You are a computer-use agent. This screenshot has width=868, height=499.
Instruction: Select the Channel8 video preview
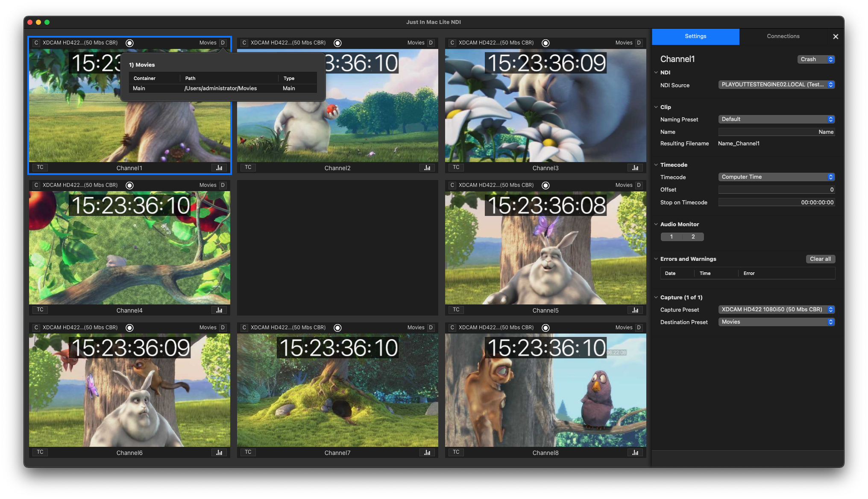545,390
